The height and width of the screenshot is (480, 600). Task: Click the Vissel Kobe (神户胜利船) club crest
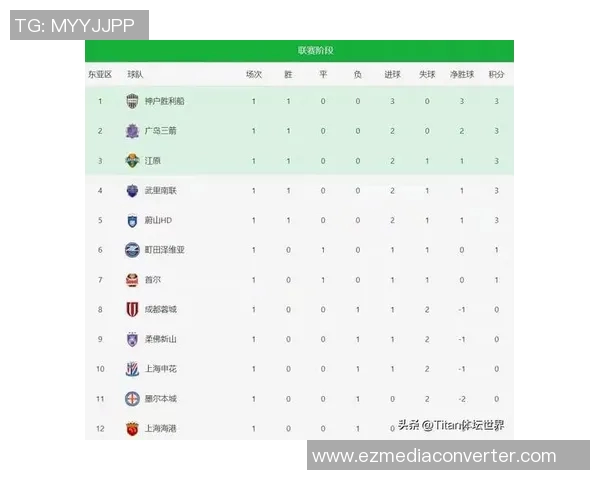(132, 101)
